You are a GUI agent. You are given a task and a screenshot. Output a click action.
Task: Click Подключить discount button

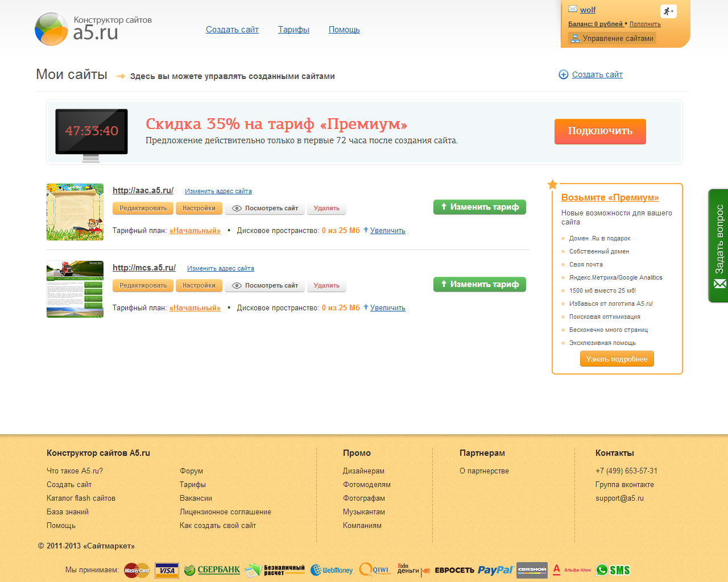point(600,131)
